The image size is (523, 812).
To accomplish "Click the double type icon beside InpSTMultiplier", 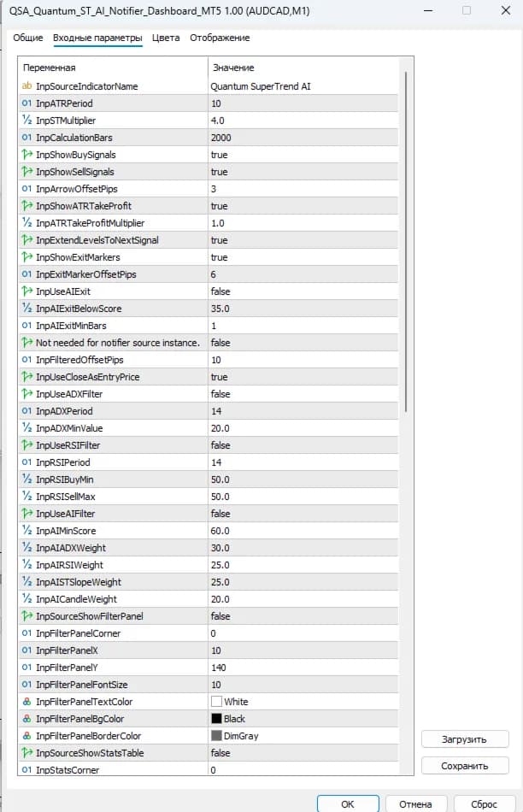I will point(27,121).
